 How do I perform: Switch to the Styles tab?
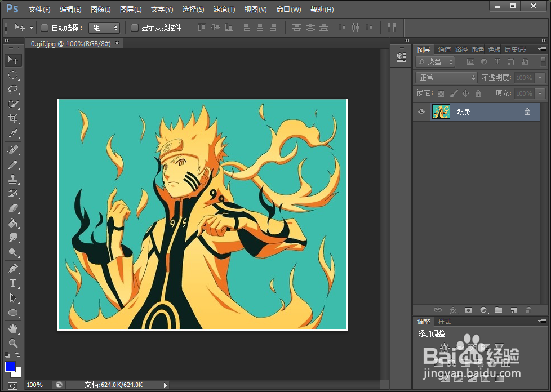(445, 322)
